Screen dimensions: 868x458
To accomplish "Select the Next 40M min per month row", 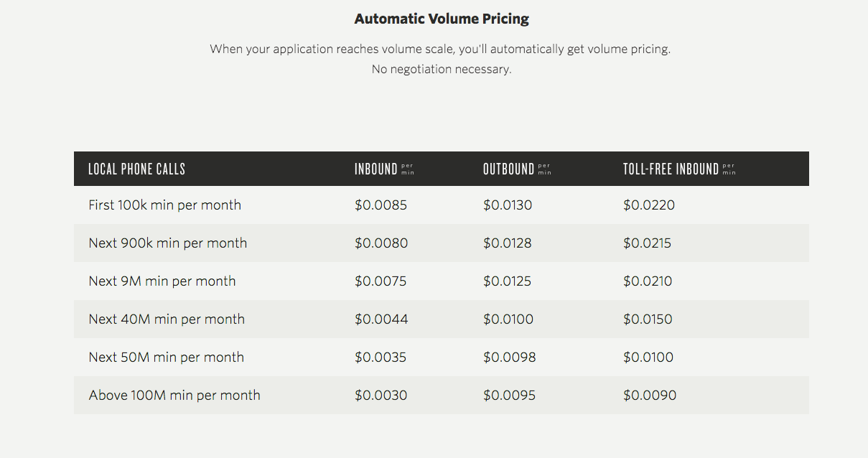I will point(441,319).
